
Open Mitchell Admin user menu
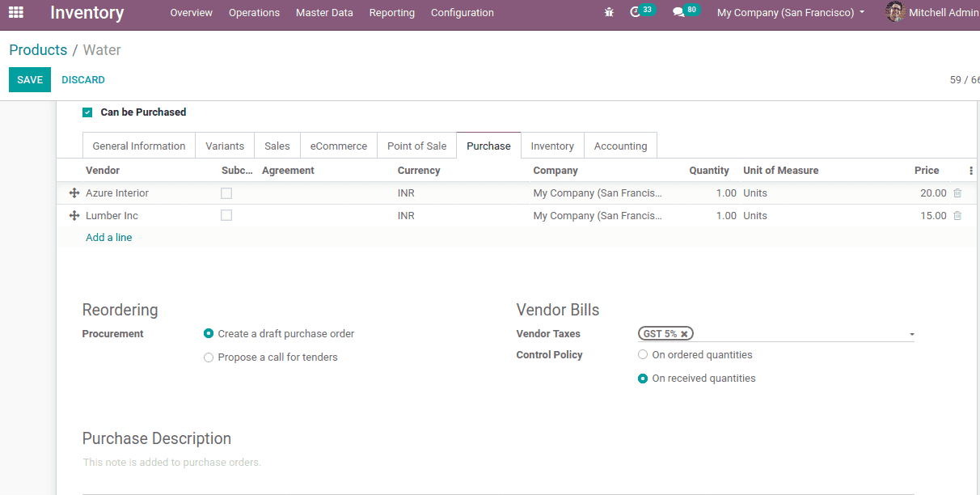932,13
